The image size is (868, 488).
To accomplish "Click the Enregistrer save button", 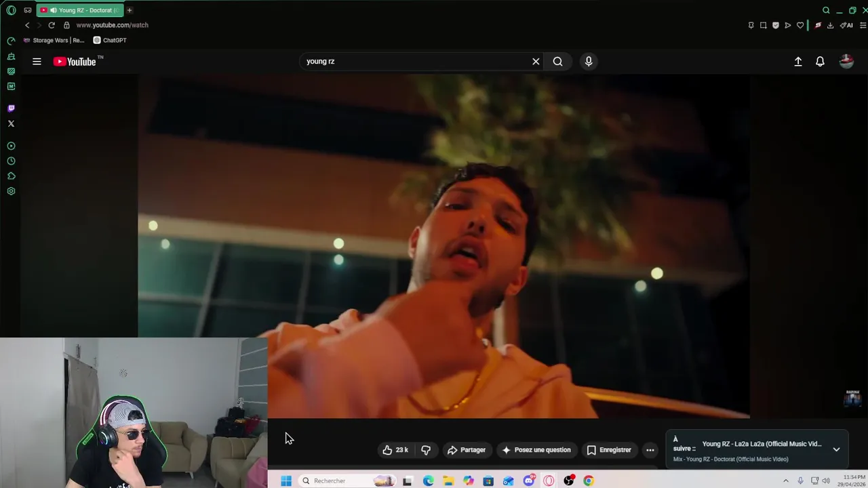I will [x=609, y=450].
